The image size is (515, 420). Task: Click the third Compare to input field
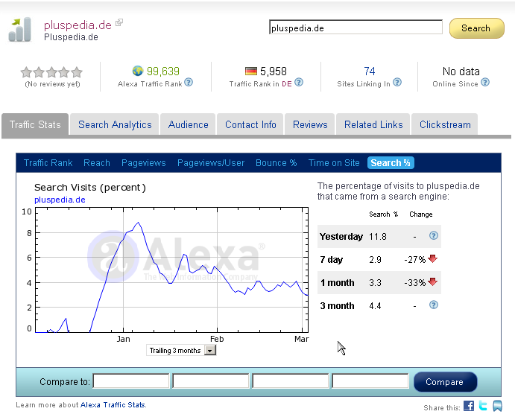pos(291,381)
